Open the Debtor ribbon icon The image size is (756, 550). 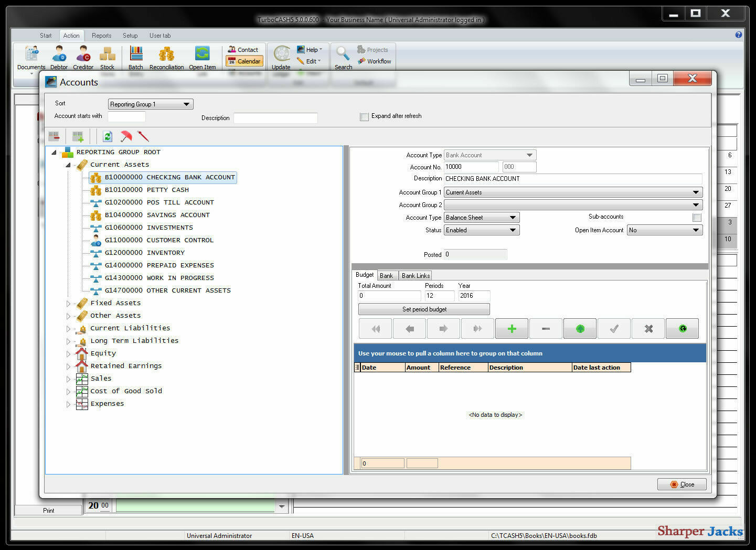[x=59, y=58]
